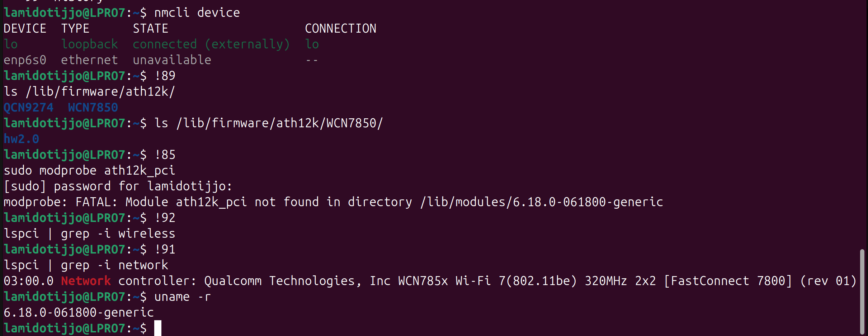Click the CONNECTION column header
Screen dimensions: 868x336
point(340,28)
